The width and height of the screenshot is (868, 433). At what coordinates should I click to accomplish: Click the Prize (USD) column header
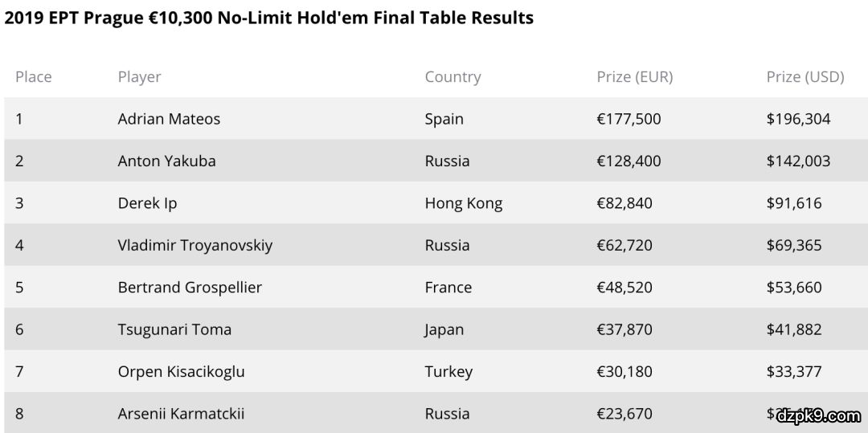tap(805, 77)
